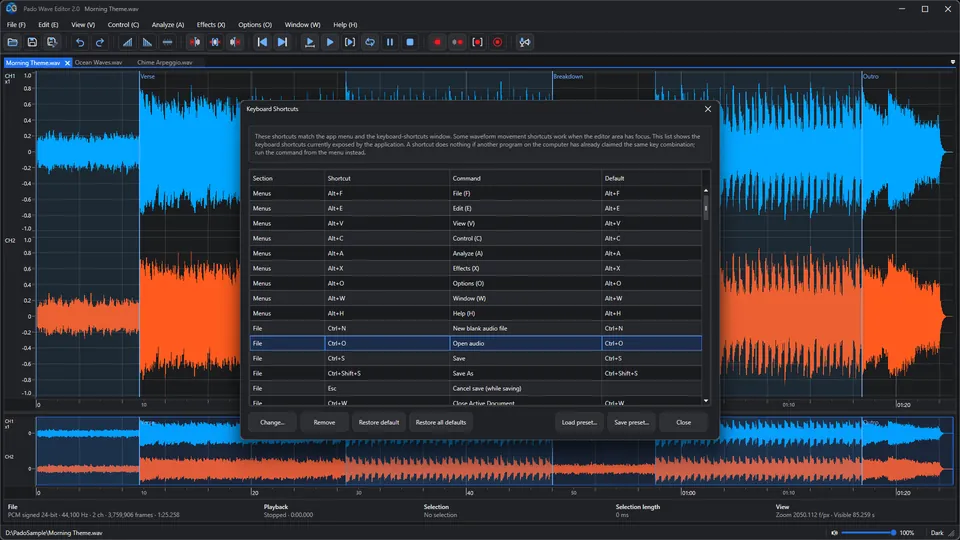Viewport: 960px width, 540px height.
Task: Select the "Open audio" command cell
Action: [525, 343]
